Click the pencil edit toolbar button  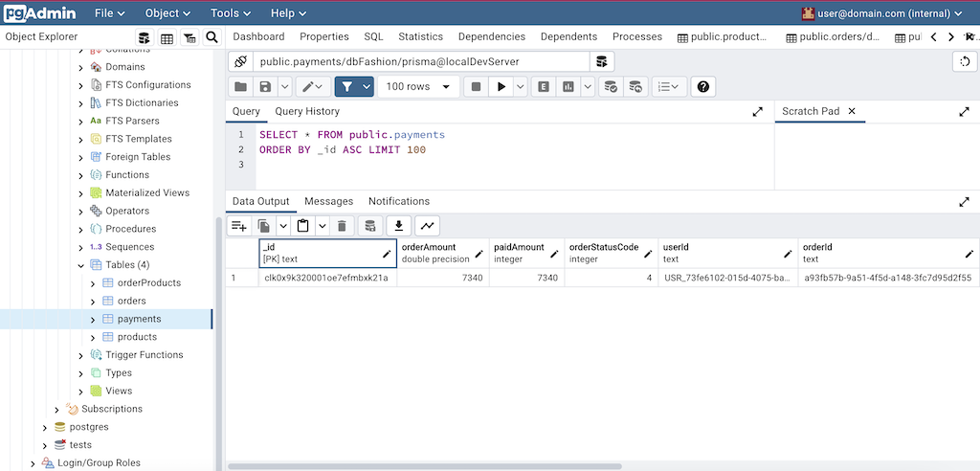pyautogui.click(x=313, y=87)
